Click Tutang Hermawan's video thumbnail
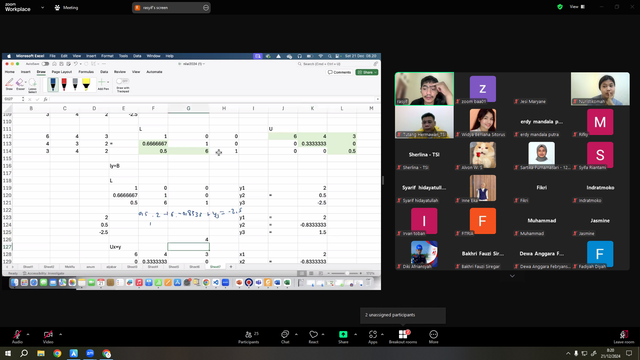 [x=424, y=122]
